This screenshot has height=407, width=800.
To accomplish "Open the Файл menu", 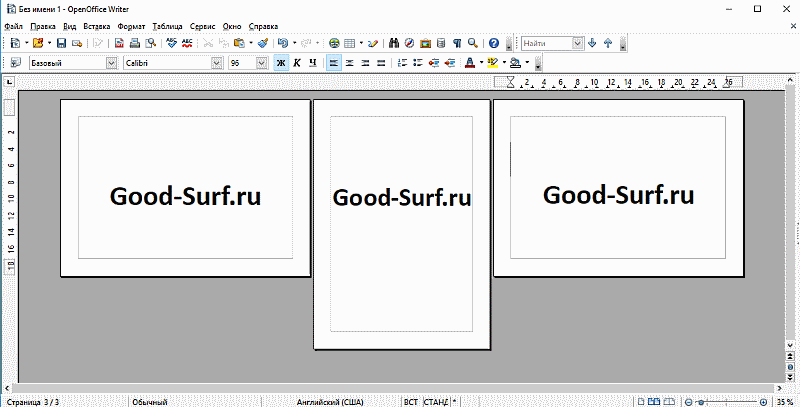I will tap(13, 26).
